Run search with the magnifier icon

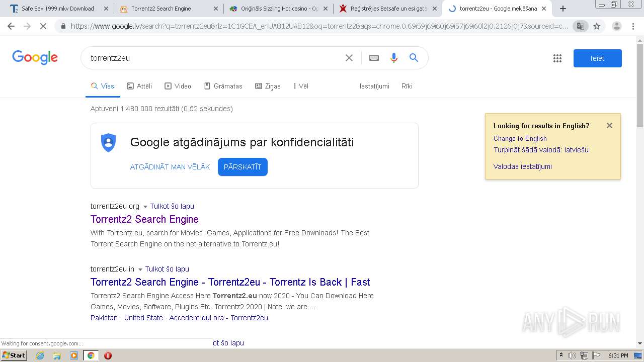(414, 58)
